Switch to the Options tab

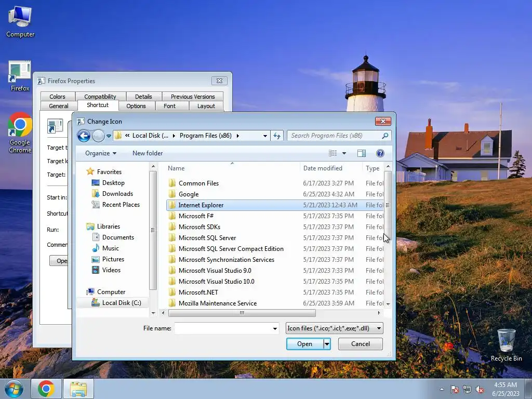point(136,106)
